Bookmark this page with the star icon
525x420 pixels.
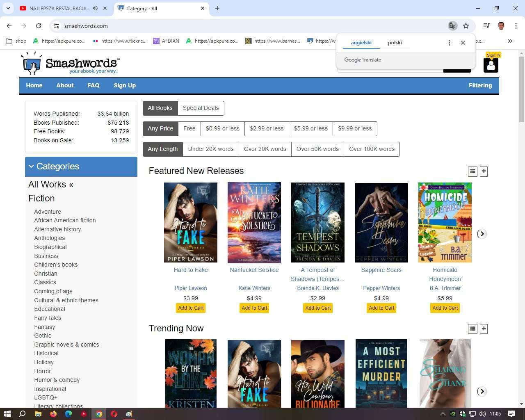pos(466,26)
